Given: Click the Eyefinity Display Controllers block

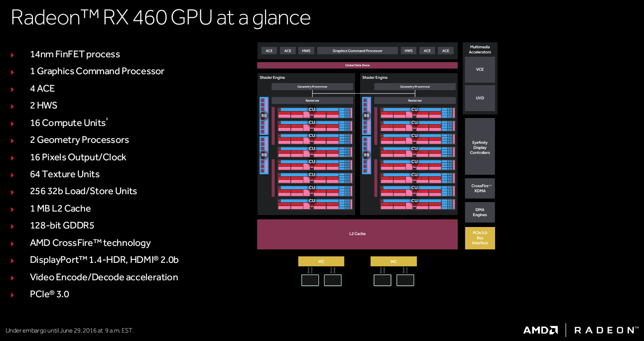Looking at the screenshot, I should pos(480,147).
